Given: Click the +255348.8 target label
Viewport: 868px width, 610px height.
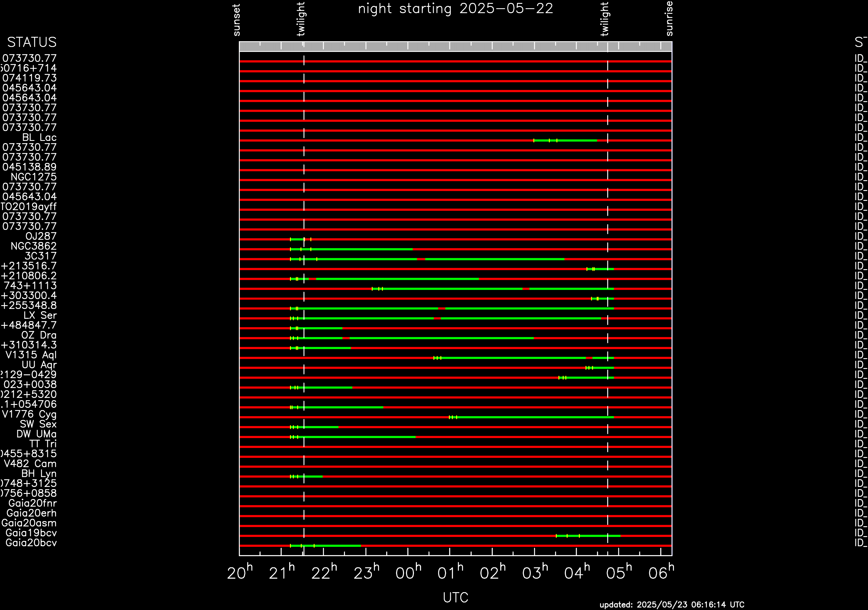Looking at the screenshot, I should pos(29,306).
